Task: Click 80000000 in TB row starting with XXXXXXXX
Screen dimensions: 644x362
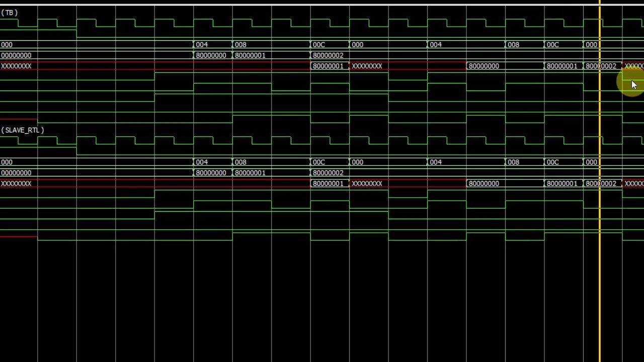Action: point(484,66)
